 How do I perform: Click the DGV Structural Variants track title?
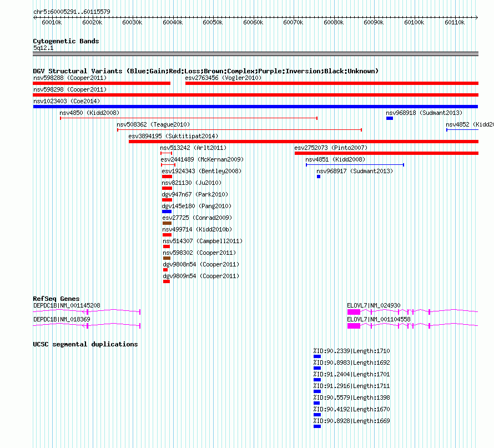pyautogui.click(x=205, y=71)
